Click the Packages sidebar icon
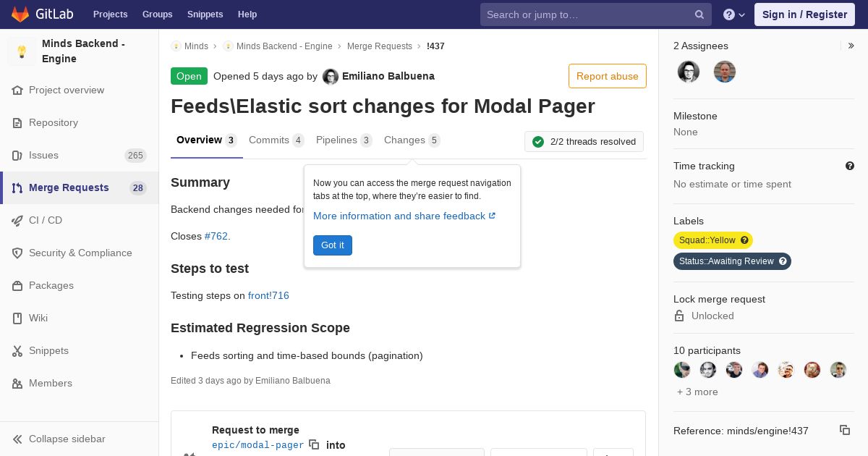868x456 pixels. coord(17,285)
